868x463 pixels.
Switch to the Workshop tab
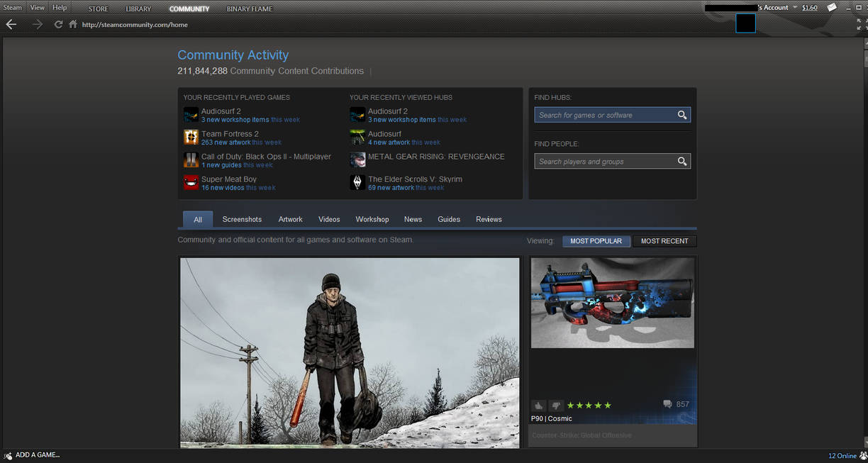372,219
